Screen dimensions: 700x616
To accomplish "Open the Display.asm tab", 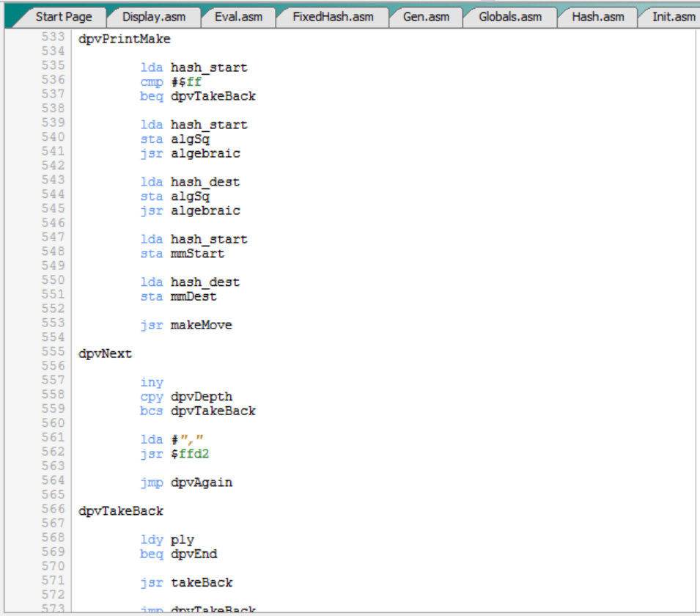I will 153,17.
